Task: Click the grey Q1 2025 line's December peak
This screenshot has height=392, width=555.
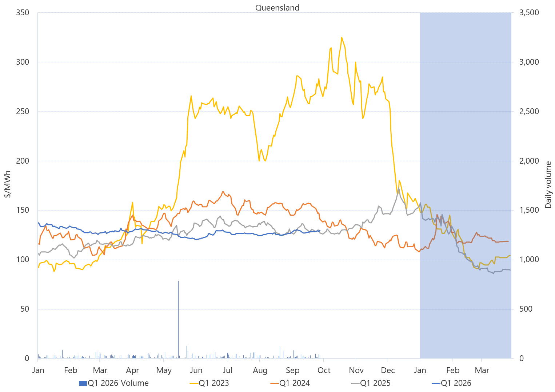Action: [x=399, y=188]
